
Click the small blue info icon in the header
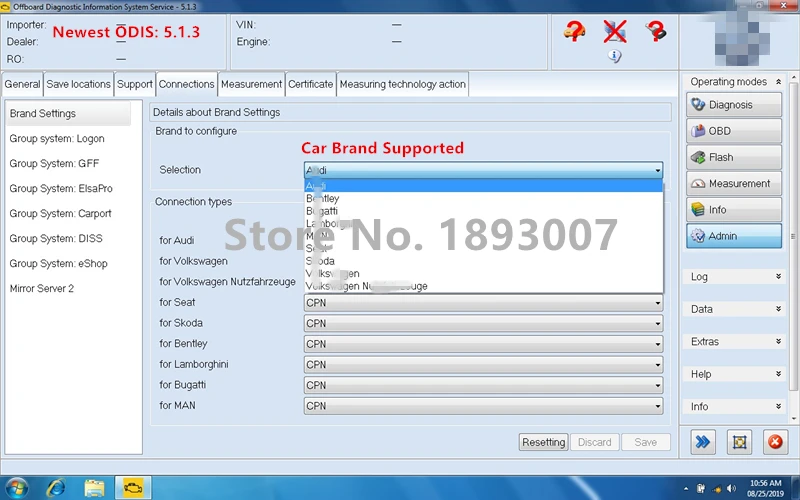614,56
